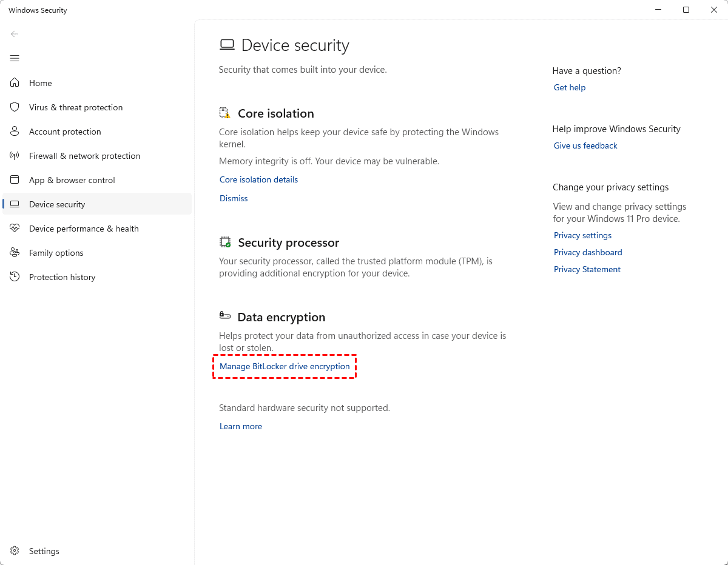This screenshot has width=728, height=565.
Task: Open the Privacy dashboard link
Action: coord(588,252)
